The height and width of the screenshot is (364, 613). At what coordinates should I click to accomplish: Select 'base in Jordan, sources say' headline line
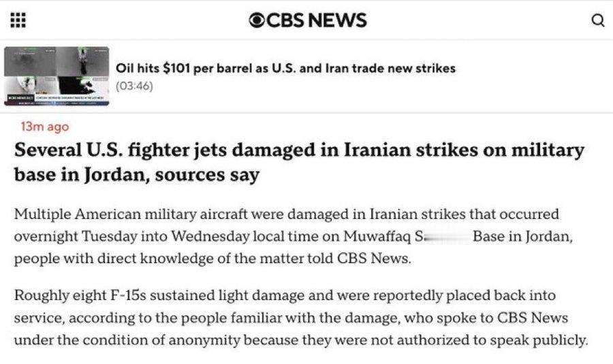click(137, 175)
